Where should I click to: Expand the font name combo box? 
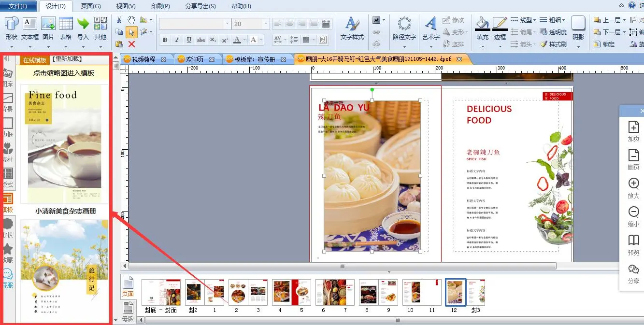tap(227, 24)
